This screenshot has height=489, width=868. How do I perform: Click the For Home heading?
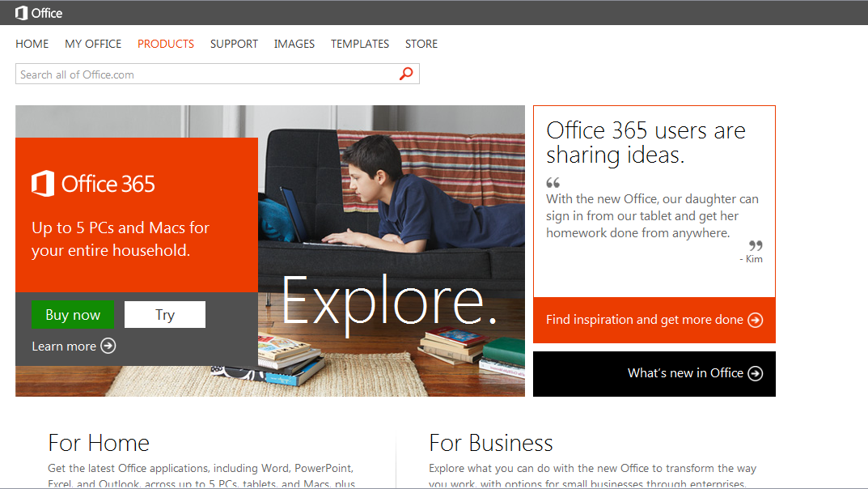click(99, 443)
